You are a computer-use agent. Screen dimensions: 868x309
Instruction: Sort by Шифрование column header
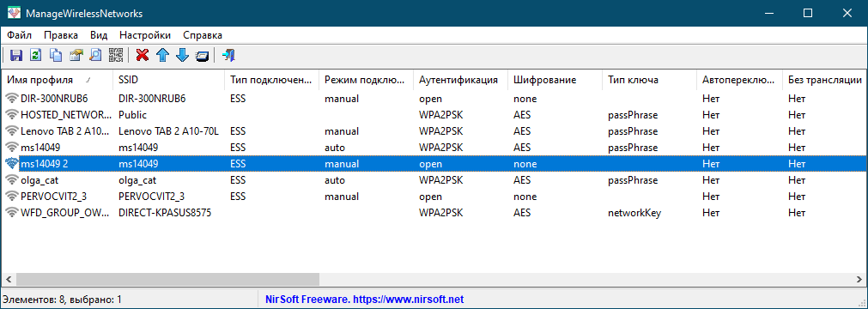(x=554, y=81)
